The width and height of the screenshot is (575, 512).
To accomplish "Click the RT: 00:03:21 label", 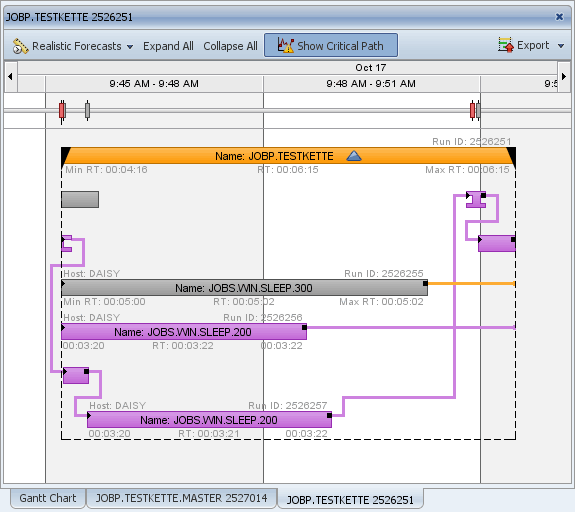I will 209,434.
